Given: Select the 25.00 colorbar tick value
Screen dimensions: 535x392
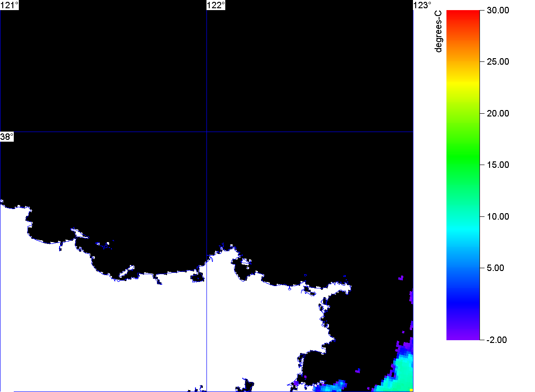Looking at the screenshot, I should [x=498, y=62].
